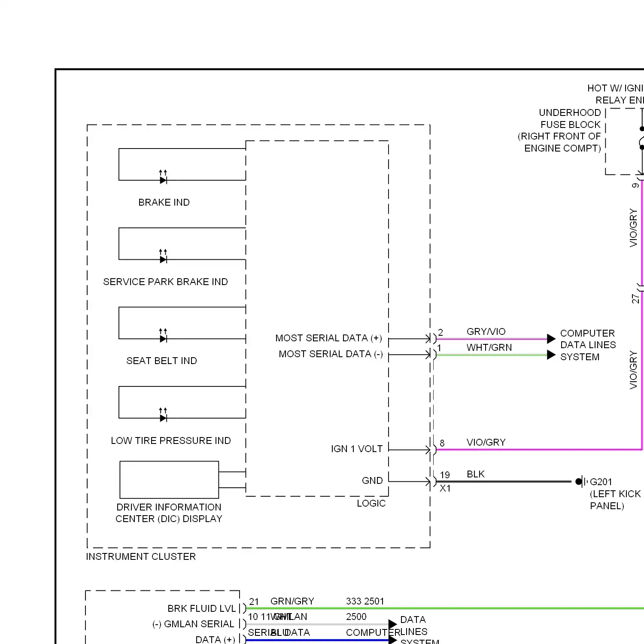Click the INSTRUMENT CLUSTER label
The height and width of the screenshot is (644, 644).
click(x=141, y=556)
